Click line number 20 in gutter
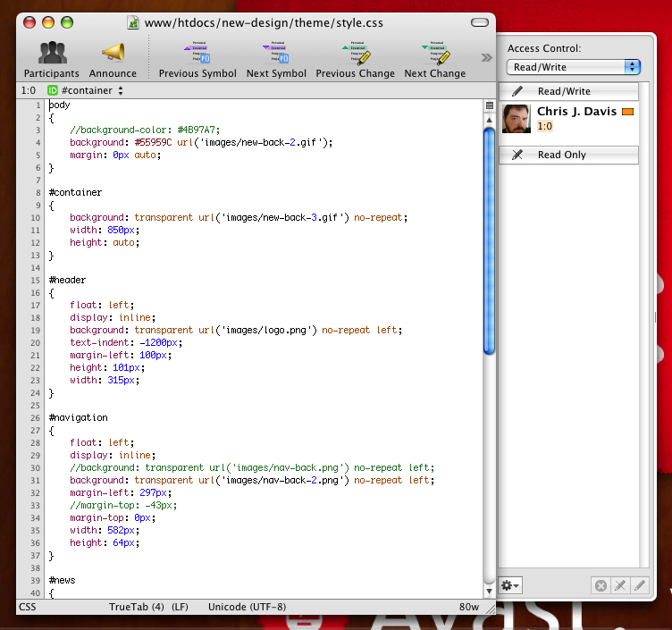The width and height of the screenshot is (672, 630). click(x=35, y=343)
